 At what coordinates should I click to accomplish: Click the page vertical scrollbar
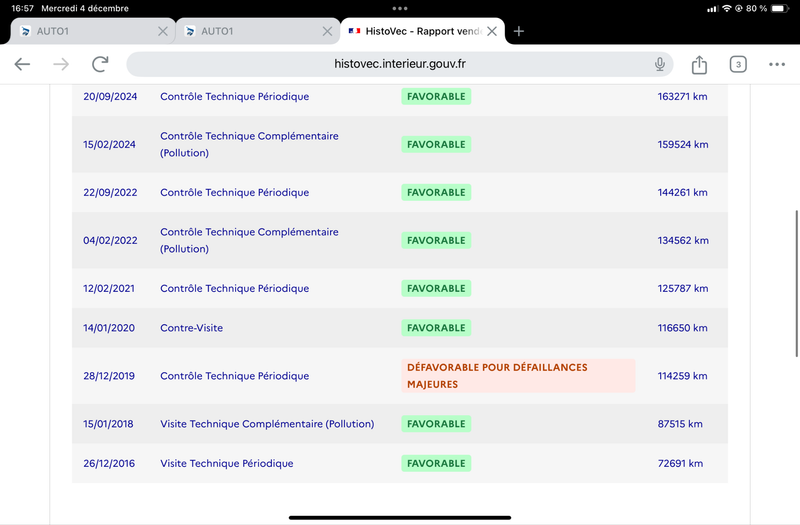click(x=796, y=283)
